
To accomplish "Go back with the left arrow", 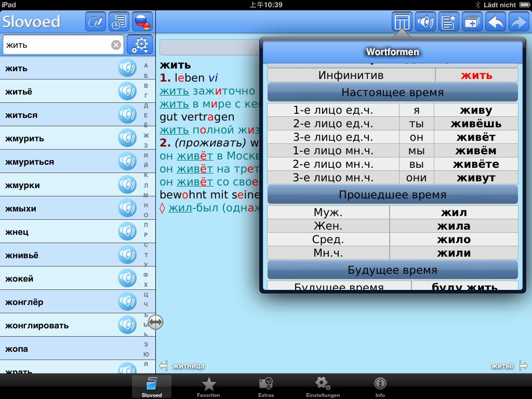I will point(495,22).
